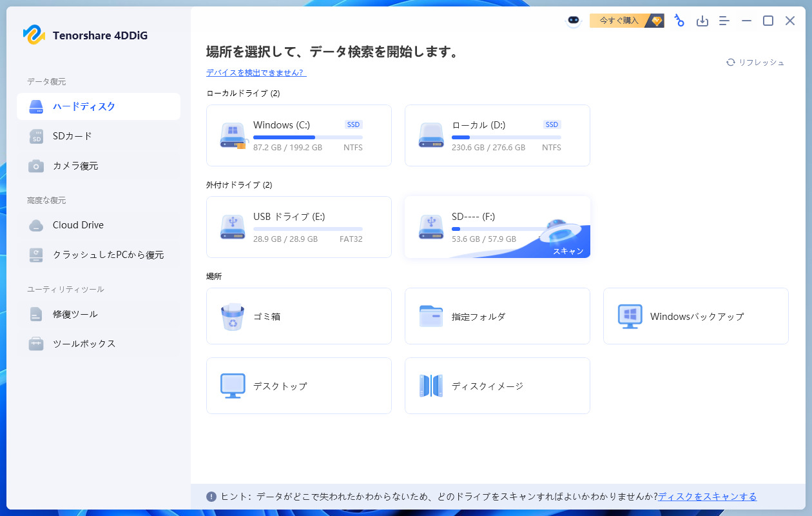Viewport: 812px width, 516px height.
Task: Select the ゴミ箱 recycle bin location
Action: point(298,316)
